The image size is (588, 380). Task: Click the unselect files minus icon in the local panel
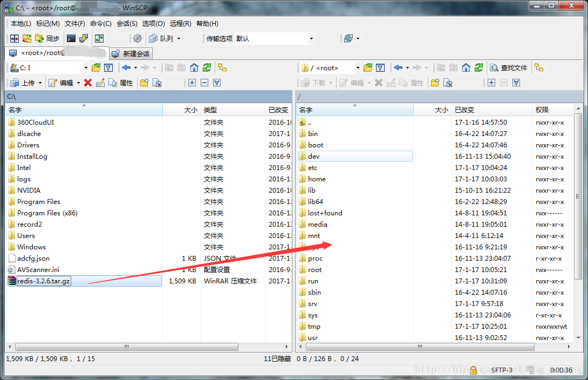[x=204, y=83]
